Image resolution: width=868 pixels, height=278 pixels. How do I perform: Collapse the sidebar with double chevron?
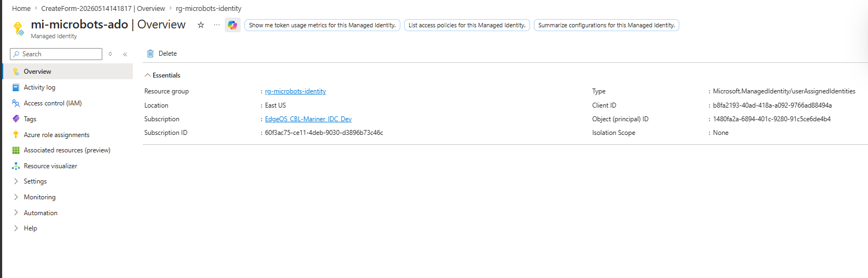(125, 54)
